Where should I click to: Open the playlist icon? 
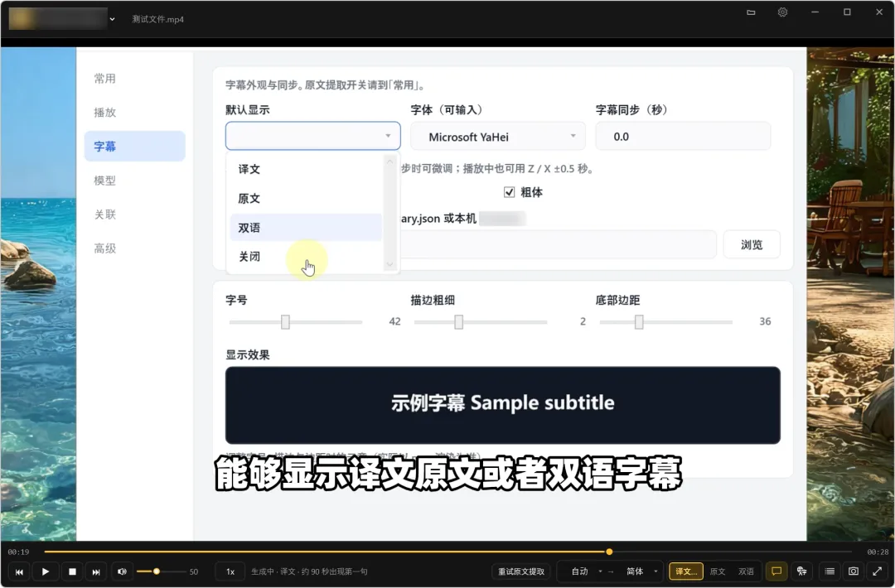coord(830,571)
